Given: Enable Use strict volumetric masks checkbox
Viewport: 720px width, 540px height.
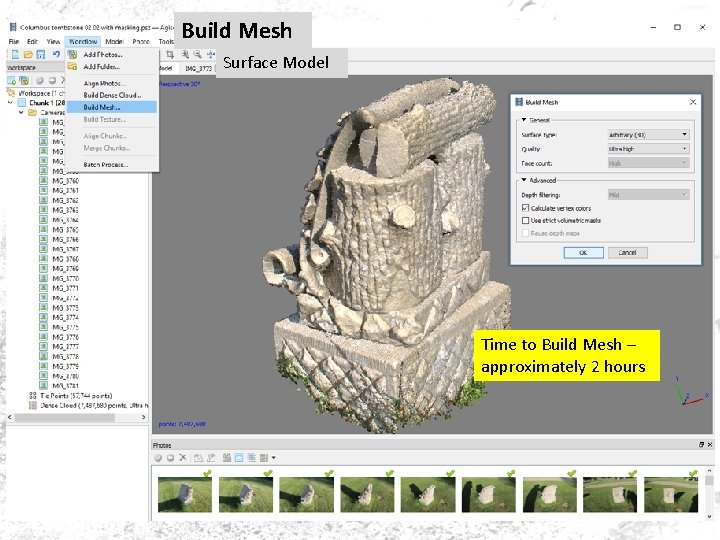Looking at the screenshot, I should click(x=526, y=220).
